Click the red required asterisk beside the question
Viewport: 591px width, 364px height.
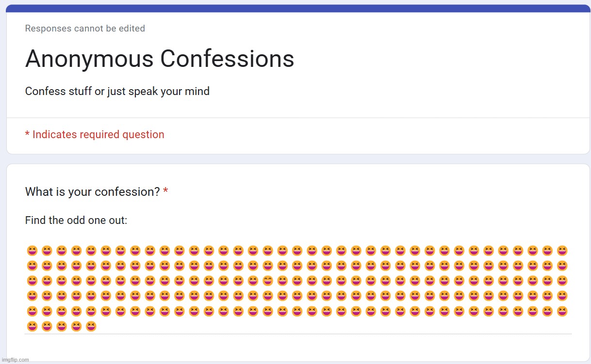click(x=166, y=191)
